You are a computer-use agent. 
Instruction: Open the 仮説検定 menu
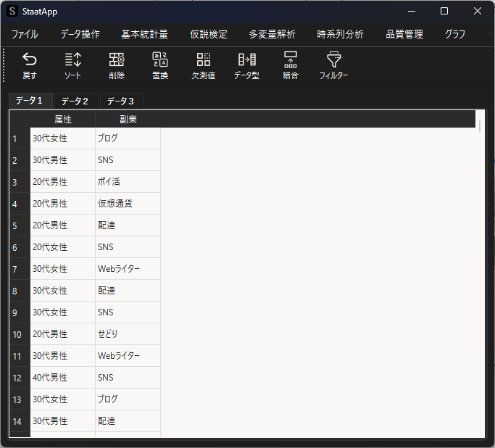click(209, 34)
